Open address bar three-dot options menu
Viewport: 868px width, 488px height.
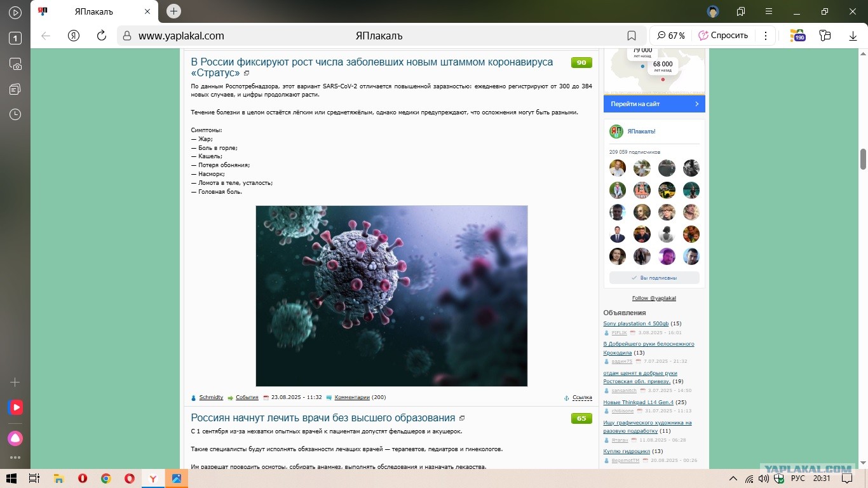point(766,36)
